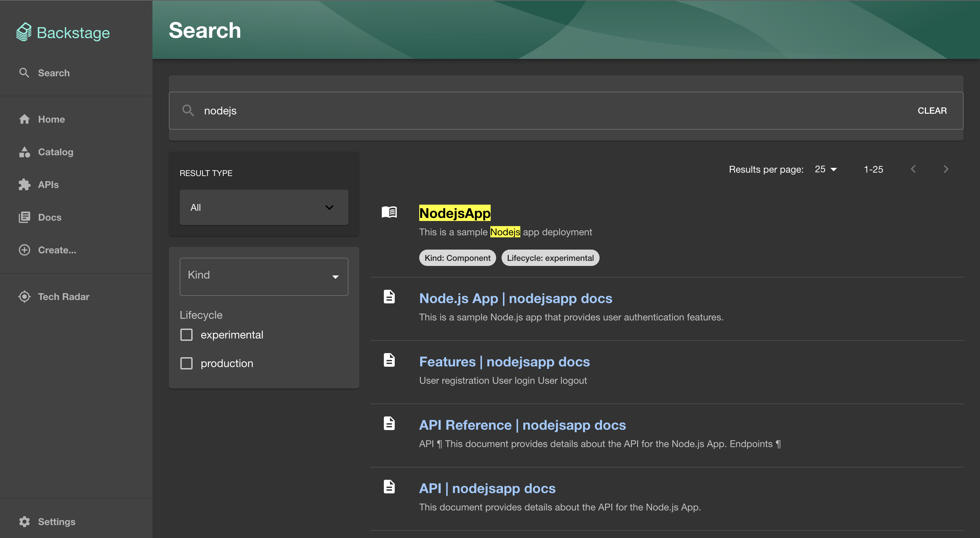980x538 pixels.
Task: Expand the Kind filter dropdown
Action: [x=263, y=276]
